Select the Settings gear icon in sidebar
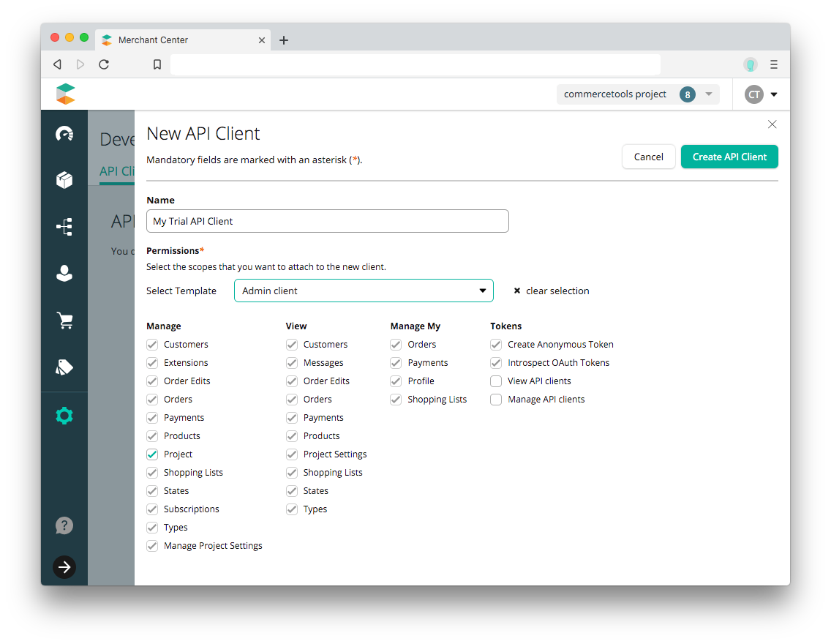This screenshot has height=644, width=831. pos(64,415)
